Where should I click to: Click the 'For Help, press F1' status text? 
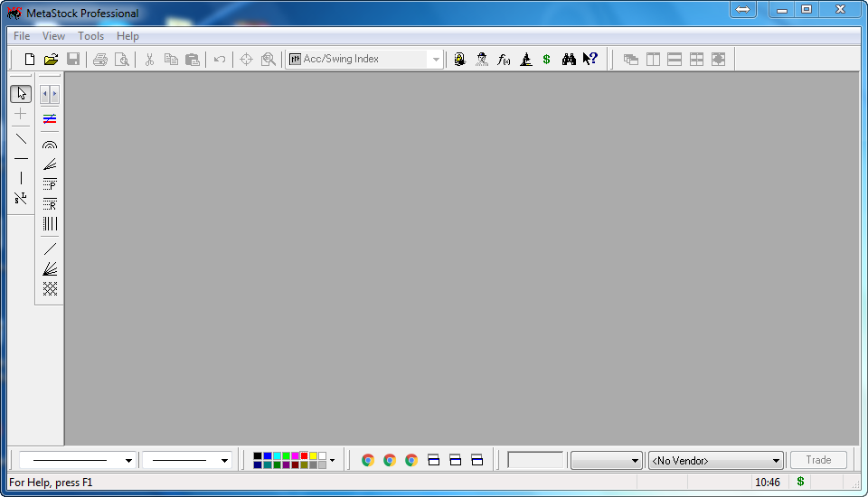tap(51, 483)
